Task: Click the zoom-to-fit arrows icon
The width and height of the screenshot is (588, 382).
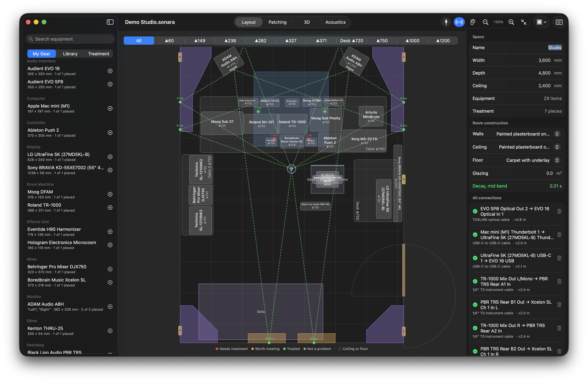Action: (x=524, y=22)
